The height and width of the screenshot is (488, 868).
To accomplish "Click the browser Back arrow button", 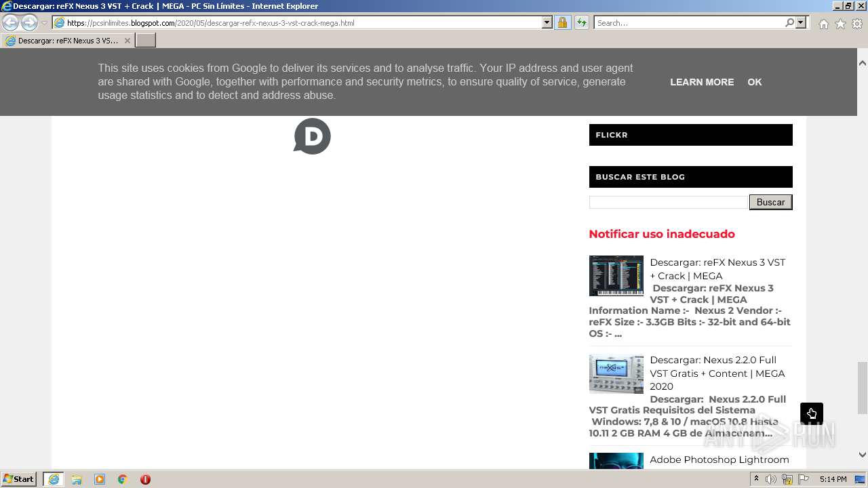I will [11, 22].
